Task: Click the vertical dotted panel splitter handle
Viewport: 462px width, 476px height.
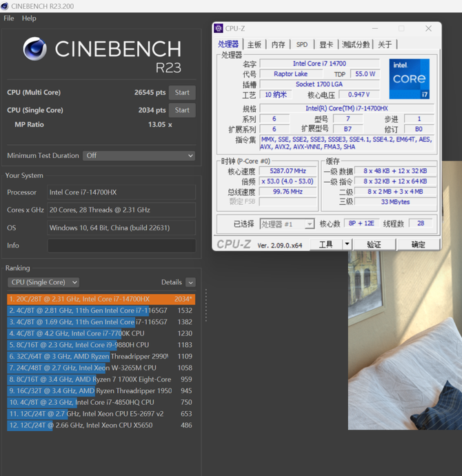Action: click(206, 305)
